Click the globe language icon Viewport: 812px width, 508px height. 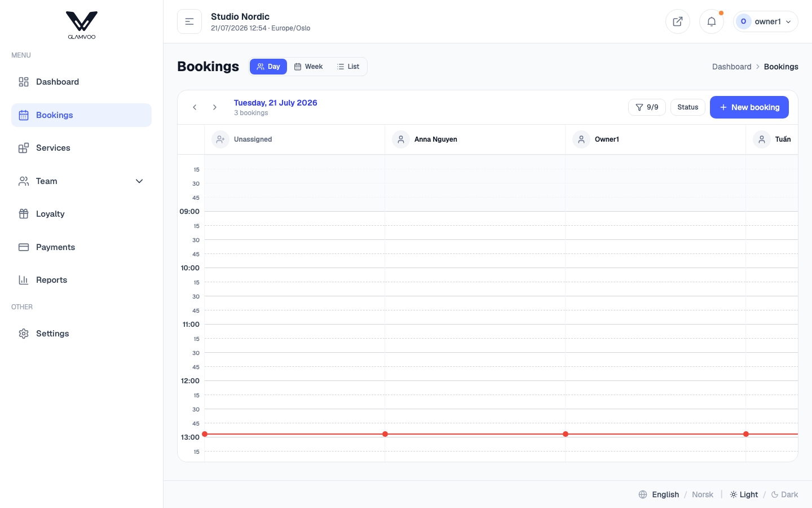click(x=643, y=494)
